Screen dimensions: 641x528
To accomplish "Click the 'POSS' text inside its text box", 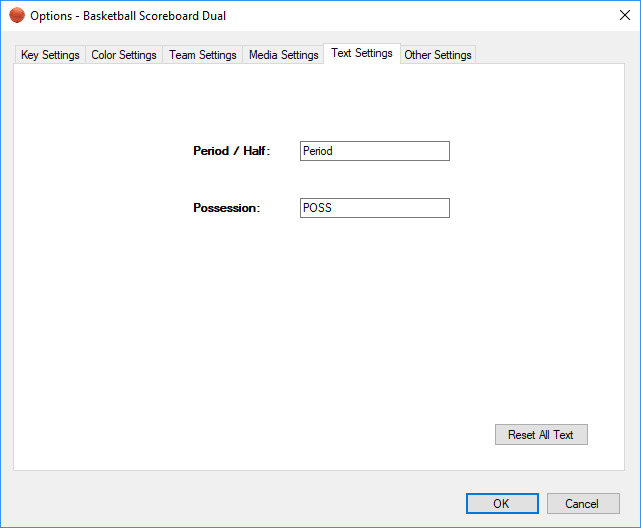I will (317, 208).
